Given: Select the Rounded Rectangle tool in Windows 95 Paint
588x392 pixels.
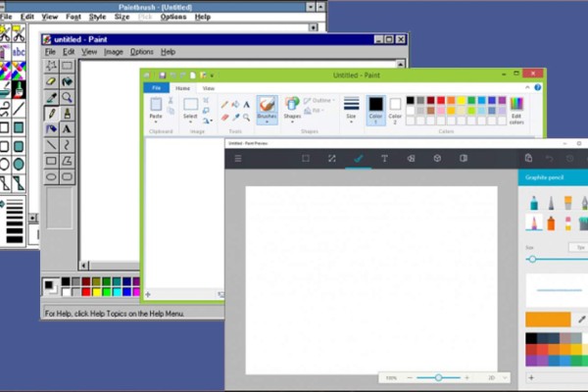Looking at the screenshot, I should (x=67, y=176).
